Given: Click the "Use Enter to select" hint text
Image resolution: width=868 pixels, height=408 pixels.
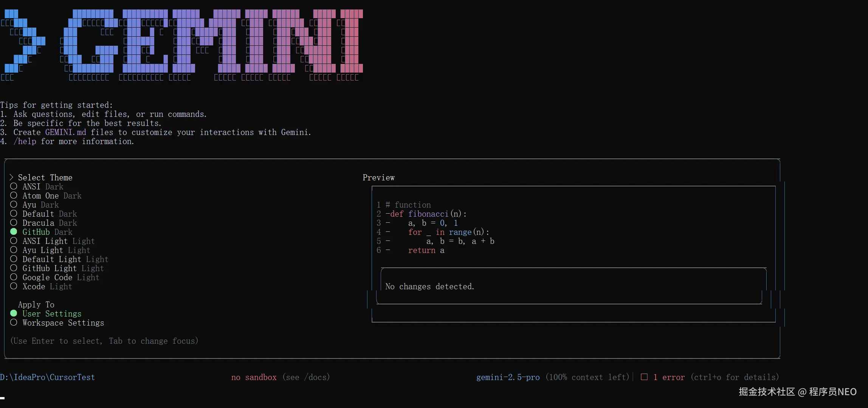Looking at the screenshot, I should point(104,341).
